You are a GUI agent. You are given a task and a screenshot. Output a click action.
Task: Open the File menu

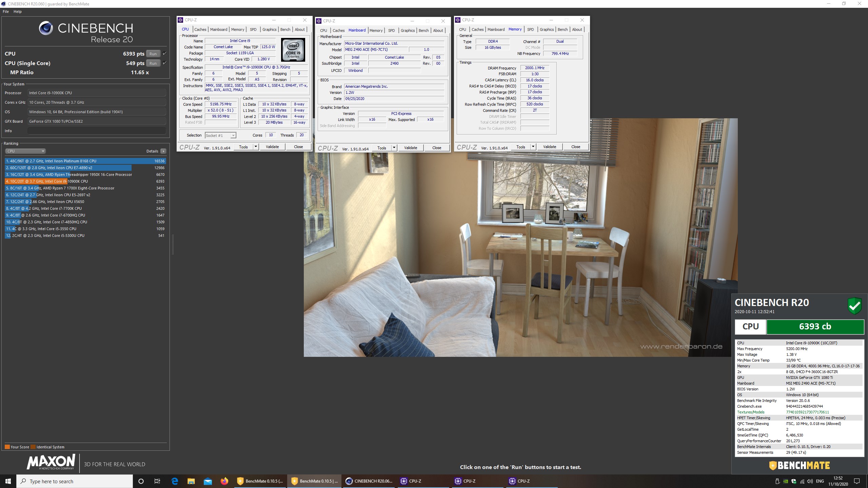pyautogui.click(x=6, y=12)
